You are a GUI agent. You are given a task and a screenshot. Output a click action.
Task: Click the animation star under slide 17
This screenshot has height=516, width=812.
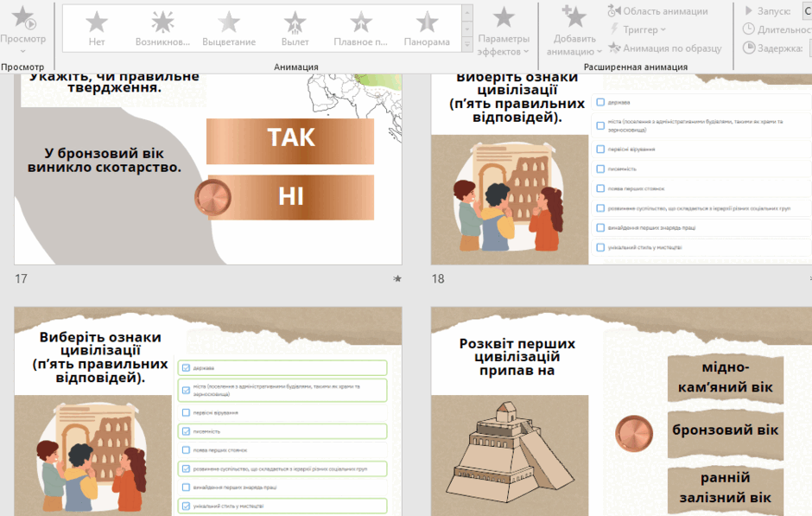pyautogui.click(x=397, y=278)
